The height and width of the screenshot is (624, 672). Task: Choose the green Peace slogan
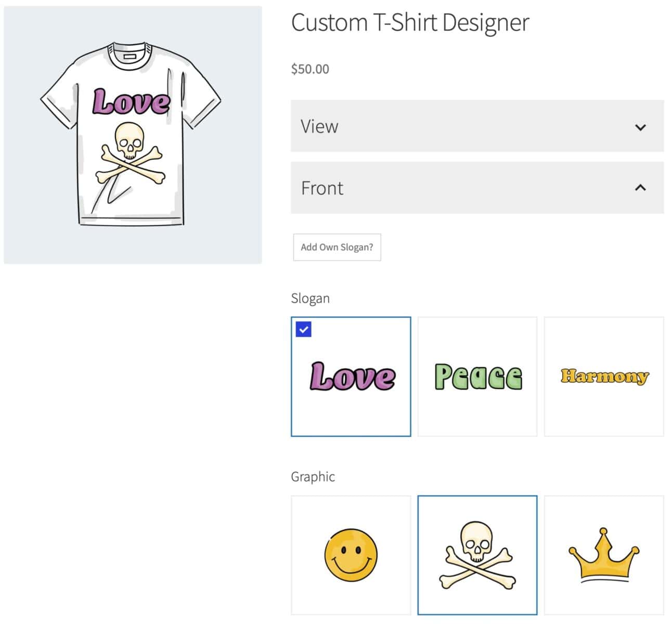(x=477, y=376)
